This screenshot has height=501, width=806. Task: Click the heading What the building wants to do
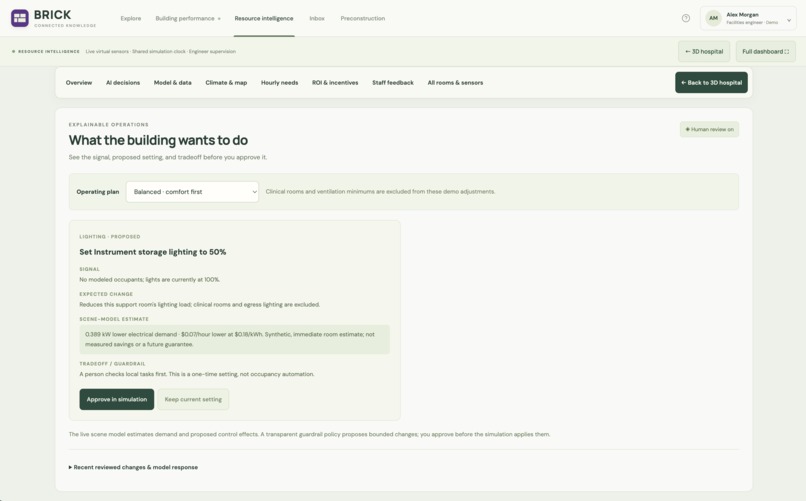158,140
